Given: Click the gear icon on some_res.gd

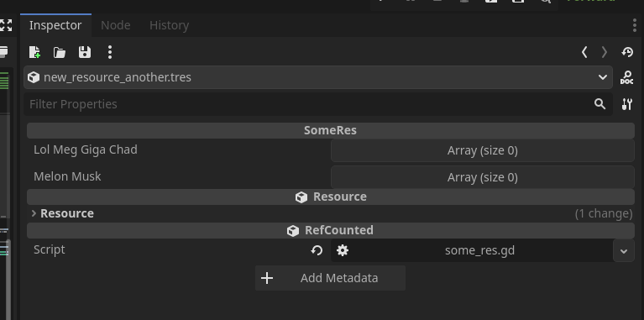Looking at the screenshot, I should click(343, 250).
